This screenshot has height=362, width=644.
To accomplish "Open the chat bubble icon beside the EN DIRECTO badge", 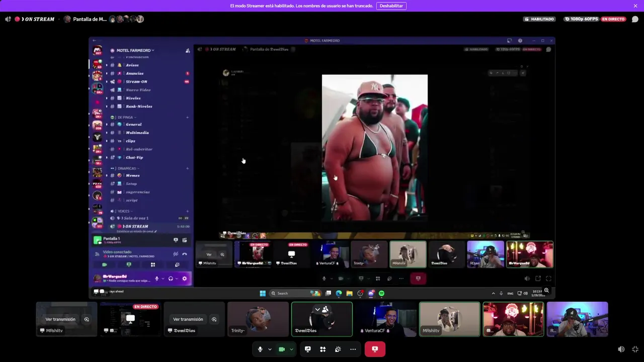I will 635,19.
